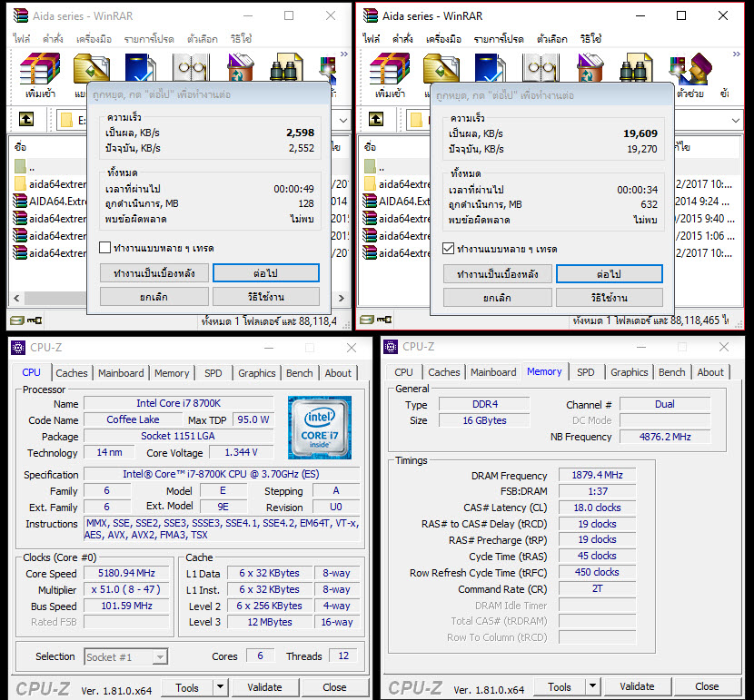Click the Core Speed value 5180.94 MHz
The height and width of the screenshot is (700, 754).
pos(126,573)
